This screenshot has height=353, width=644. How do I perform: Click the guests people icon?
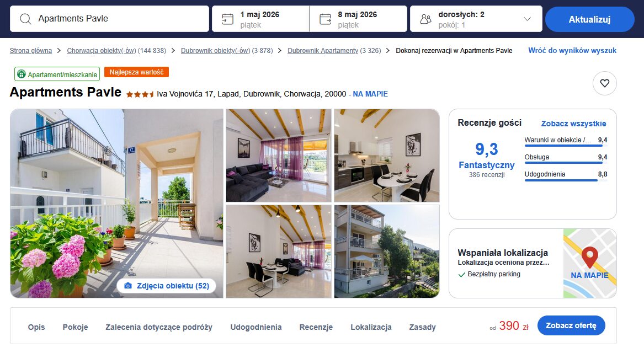(x=426, y=19)
